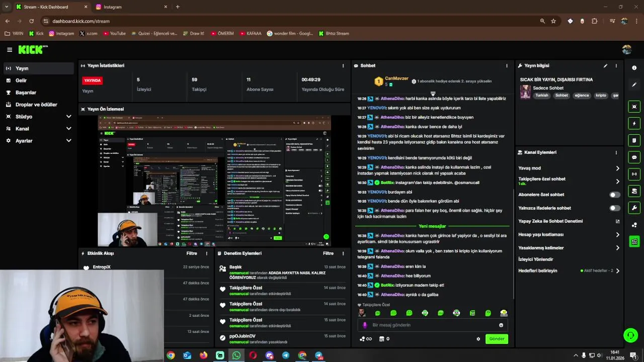Open Denetim Eylemleri three-dot menu
The image size is (644, 362).
click(343, 253)
